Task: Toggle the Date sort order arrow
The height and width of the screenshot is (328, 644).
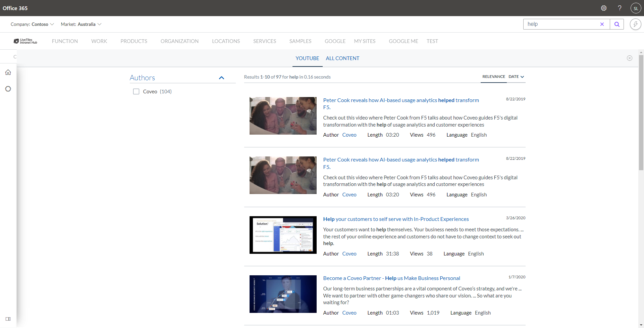Action: (x=522, y=77)
